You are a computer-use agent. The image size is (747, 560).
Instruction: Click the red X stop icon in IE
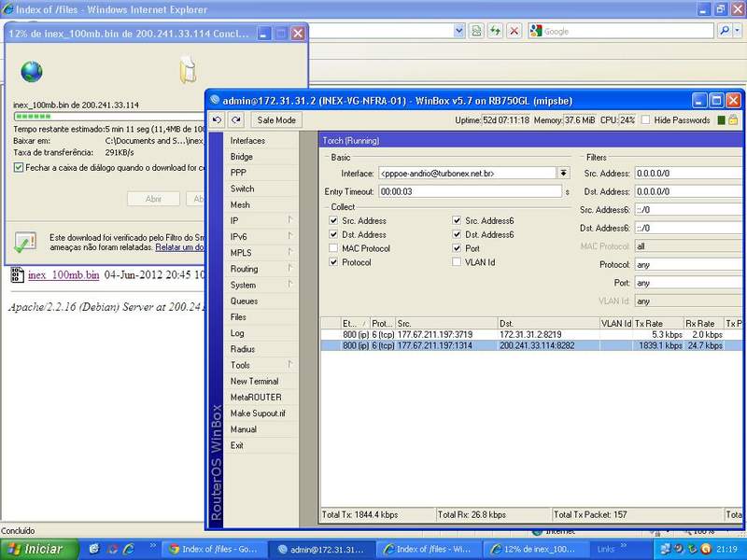(513, 31)
